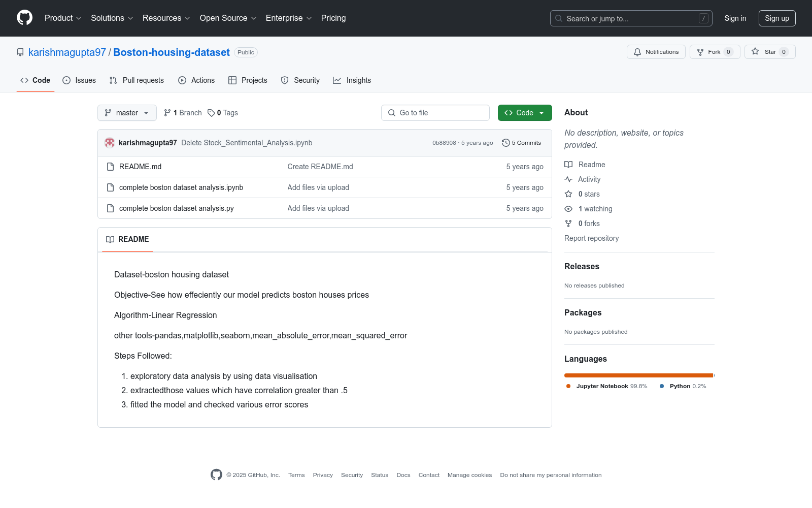Open Docs in the footer
Viewport: 812px width, 508px height.
click(403, 475)
